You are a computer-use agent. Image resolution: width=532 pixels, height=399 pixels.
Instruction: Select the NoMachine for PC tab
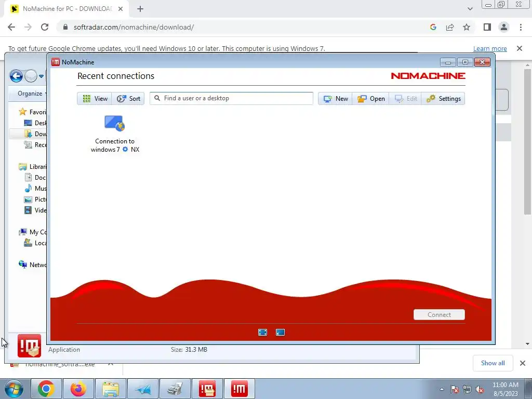click(x=66, y=9)
